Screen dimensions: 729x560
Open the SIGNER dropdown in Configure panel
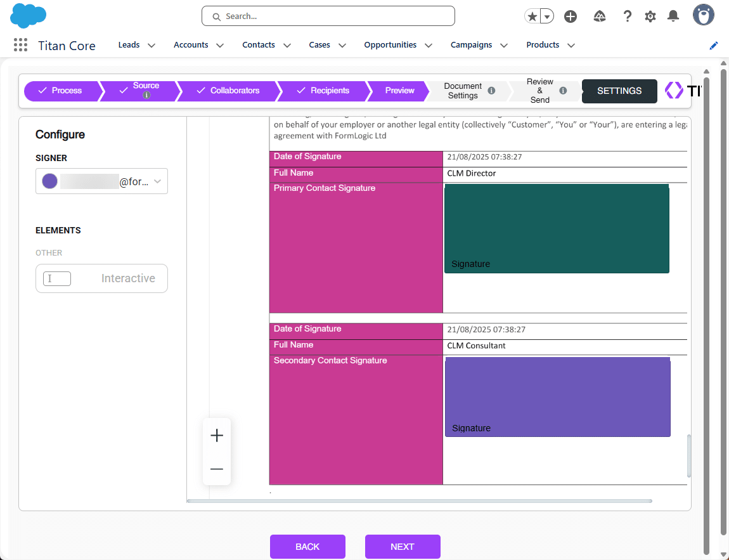tap(101, 181)
